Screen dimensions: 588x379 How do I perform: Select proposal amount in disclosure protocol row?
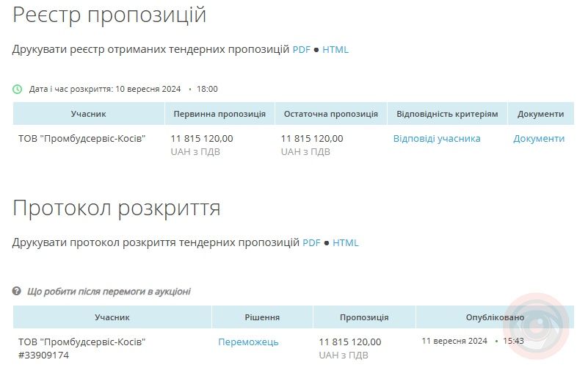tap(350, 342)
